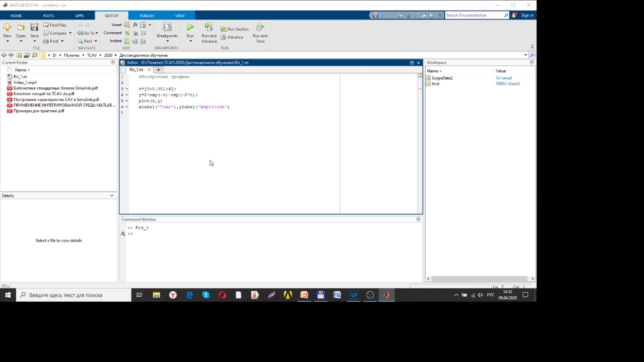
Task: Open the dropdown arrow under Save
Action: point(35,41)
